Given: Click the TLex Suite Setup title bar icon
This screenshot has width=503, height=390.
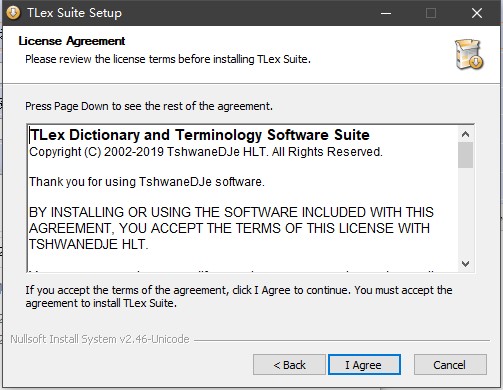Looking at the screenshot, I should tap(13, 13).
